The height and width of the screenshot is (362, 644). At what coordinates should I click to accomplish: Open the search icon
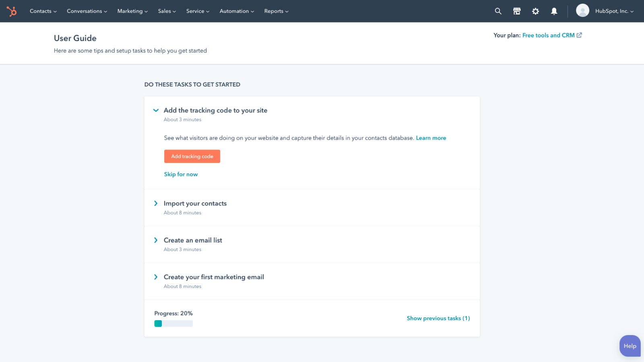(x=498, y=11)
